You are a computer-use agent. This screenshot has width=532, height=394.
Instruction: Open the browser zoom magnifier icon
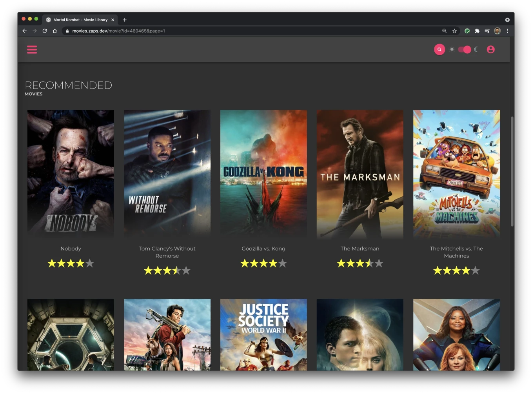tap(444, 31)
